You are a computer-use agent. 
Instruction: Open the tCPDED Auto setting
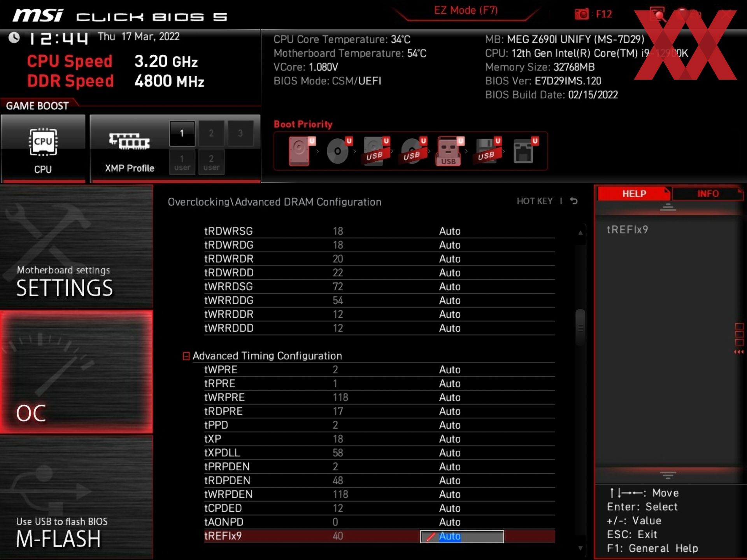coord(450,508)
